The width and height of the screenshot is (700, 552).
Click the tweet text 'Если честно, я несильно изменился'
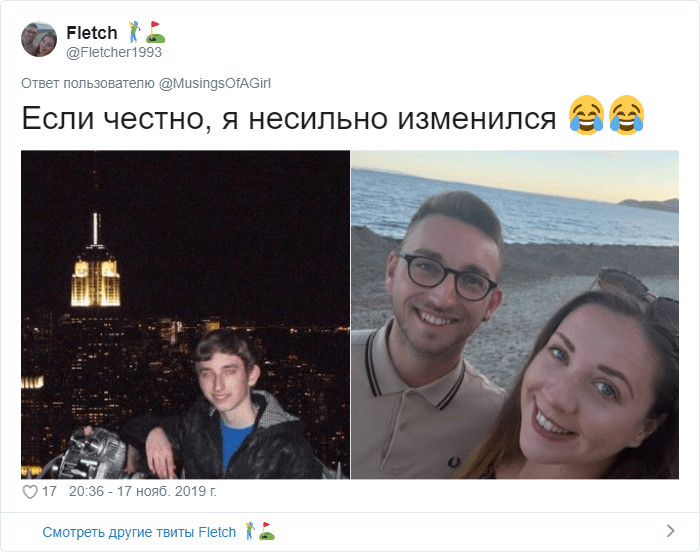point(289,119)
